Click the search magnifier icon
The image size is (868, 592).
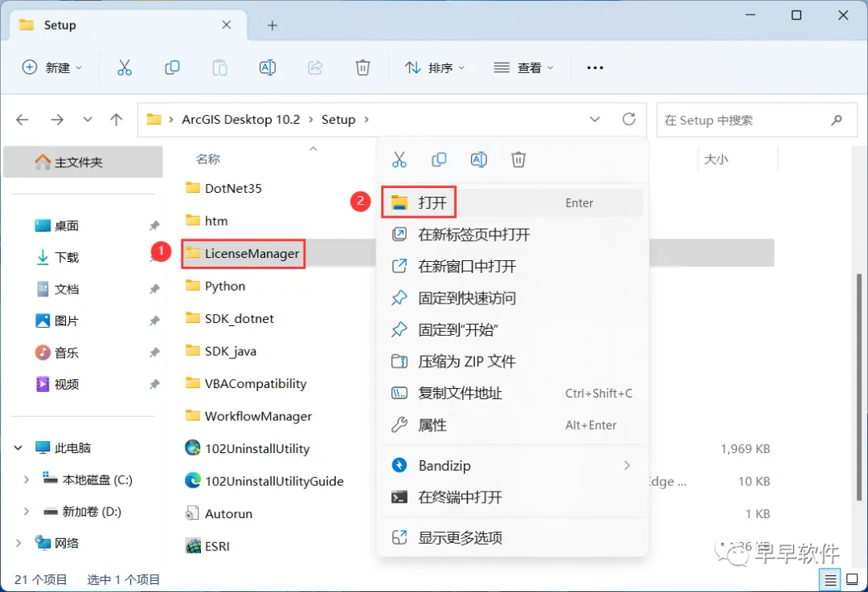click(x=837, y=120)
